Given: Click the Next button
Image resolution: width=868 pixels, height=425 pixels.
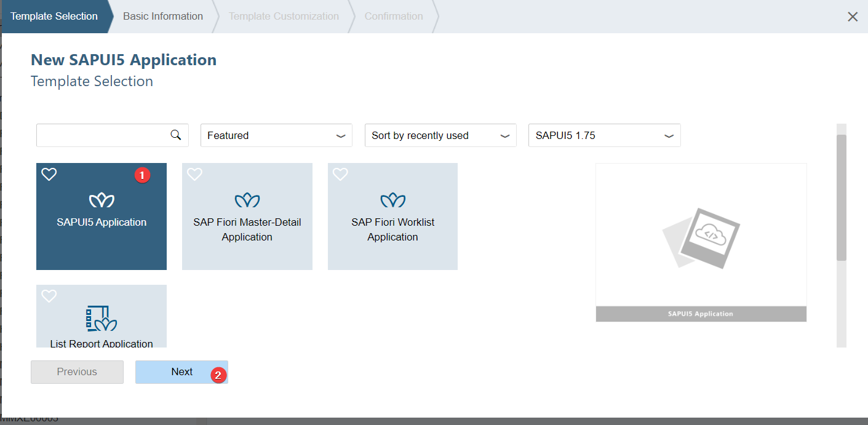Looking at the screenshot, I should click(181, 372).
